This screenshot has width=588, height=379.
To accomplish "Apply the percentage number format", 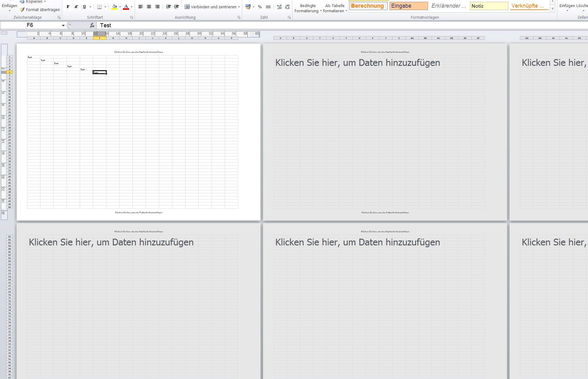I will point(259,6).
